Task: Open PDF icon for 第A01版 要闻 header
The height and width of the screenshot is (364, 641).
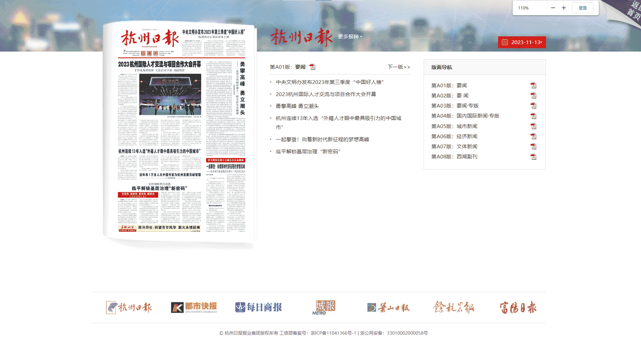Action: tap(312, 67)
